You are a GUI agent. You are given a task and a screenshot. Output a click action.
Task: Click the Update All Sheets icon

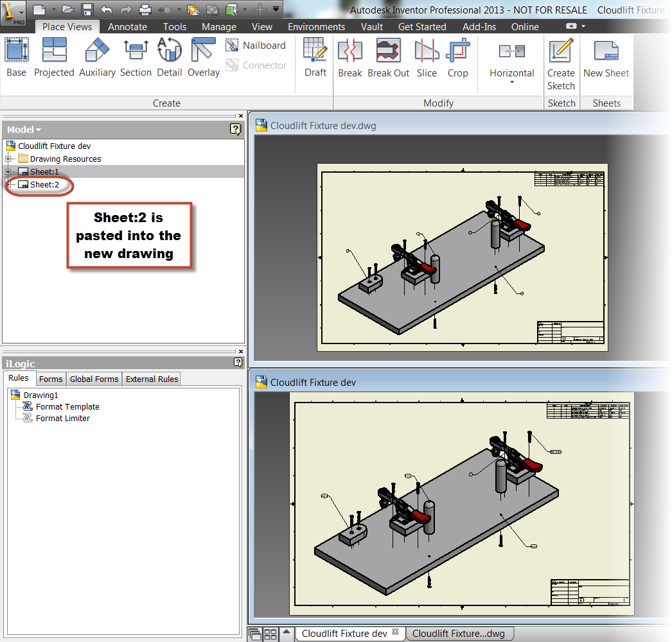(213, 9)
